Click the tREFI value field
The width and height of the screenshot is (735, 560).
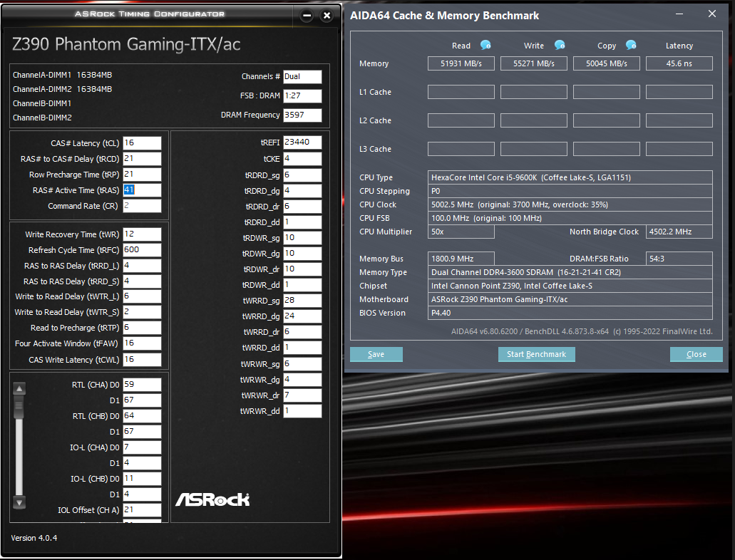[302, 142]
